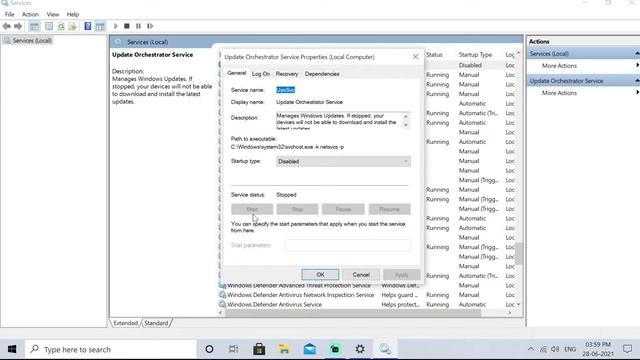
Task: Open Microsoft Store taskbar icon
Action: tap(259, 349)
